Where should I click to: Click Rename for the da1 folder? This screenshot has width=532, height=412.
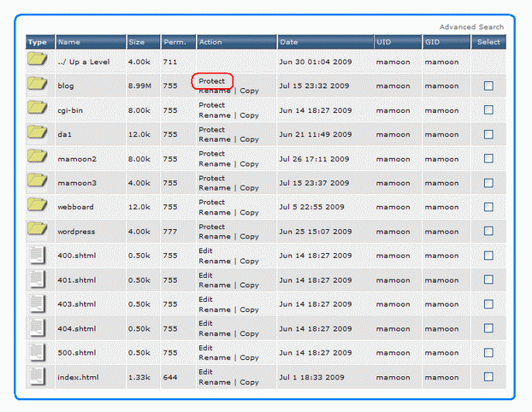[x=214, y=139]
